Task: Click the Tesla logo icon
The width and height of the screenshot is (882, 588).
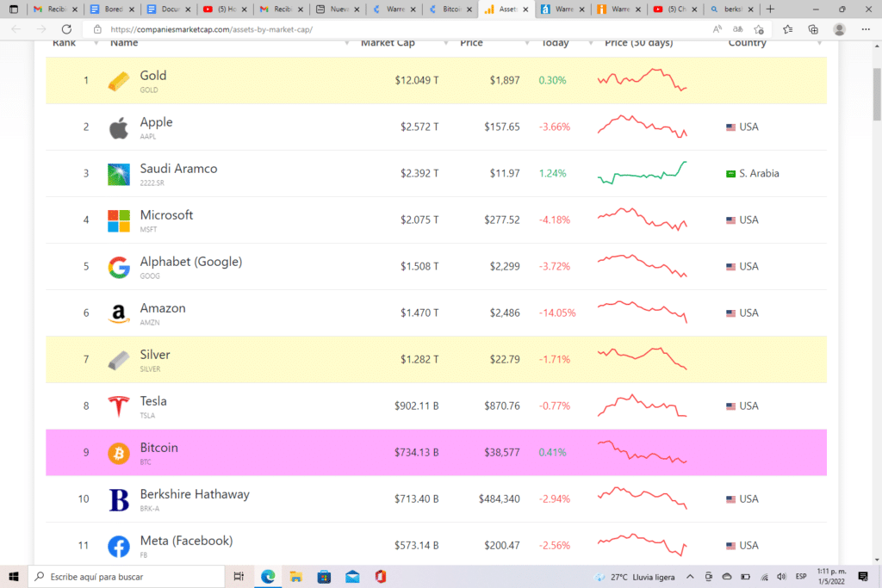Action: [119, 406]
